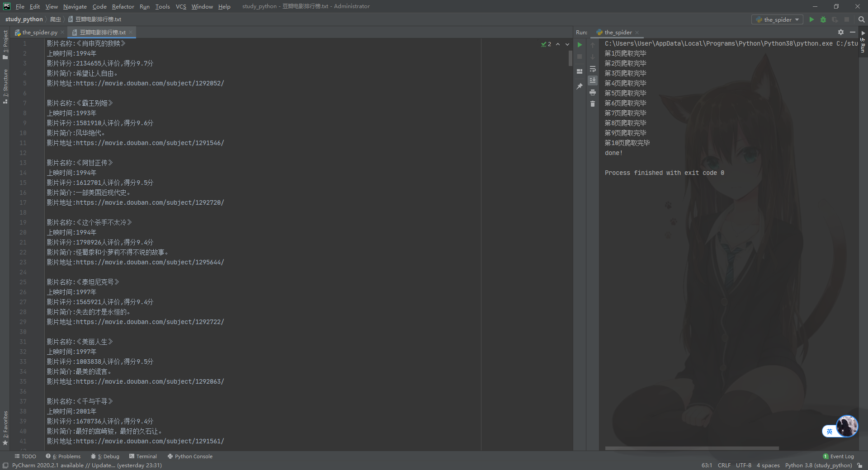
Task: Open Search Everywhere magnifier icon
Action: pyautogui.click(x=862, y=19)
